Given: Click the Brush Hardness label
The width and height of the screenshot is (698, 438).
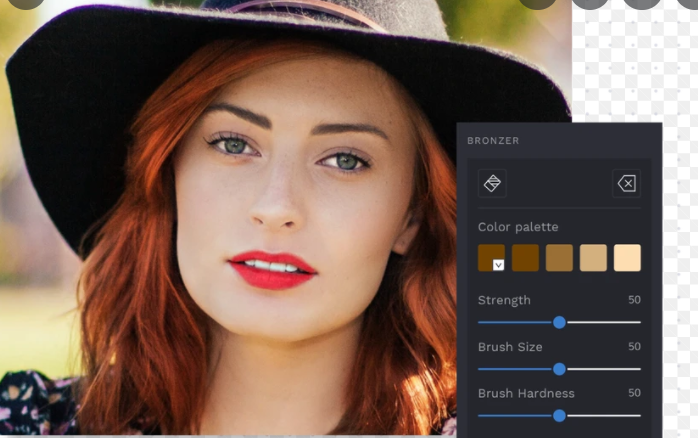Looking at the screenshot, I should click(526, 393).
